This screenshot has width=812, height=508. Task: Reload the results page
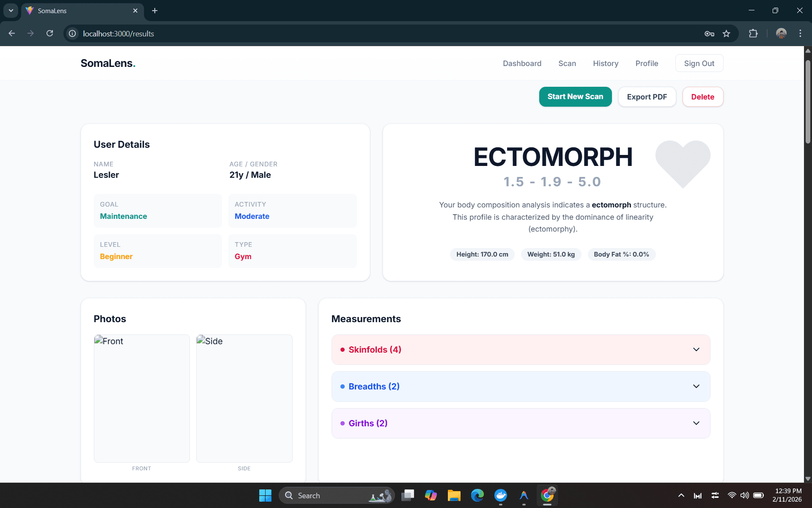49,33
